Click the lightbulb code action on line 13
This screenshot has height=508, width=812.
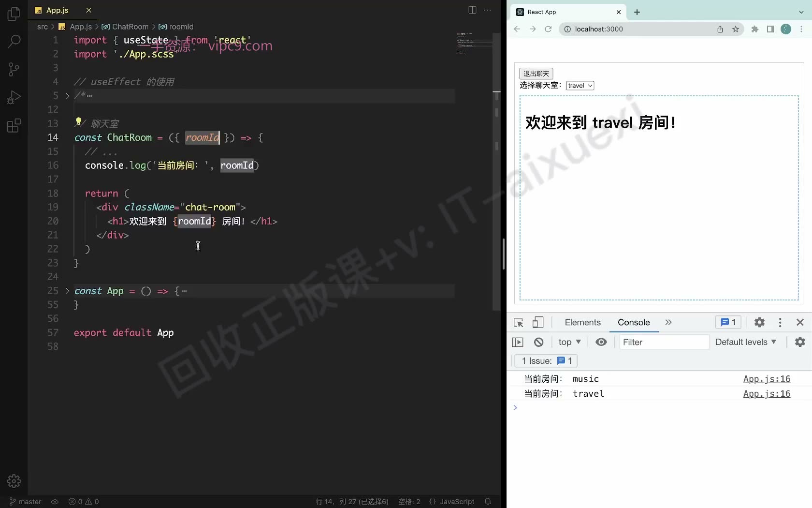pos(78,121)
